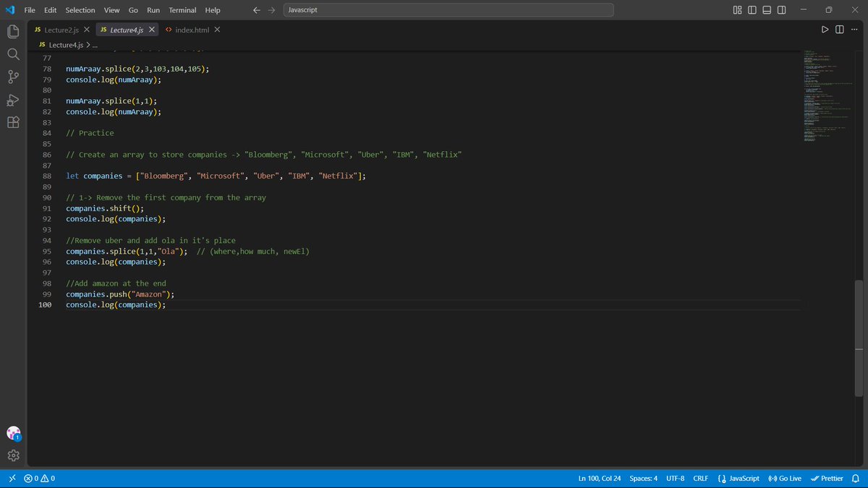Click the code minimap preview
This screenshot has width=868, height=488.
[x=827, y=95]
